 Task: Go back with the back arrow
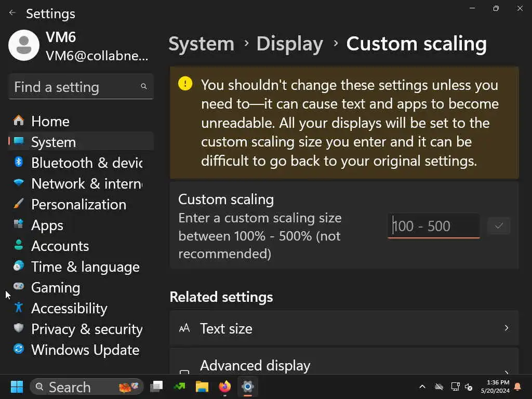12,13
